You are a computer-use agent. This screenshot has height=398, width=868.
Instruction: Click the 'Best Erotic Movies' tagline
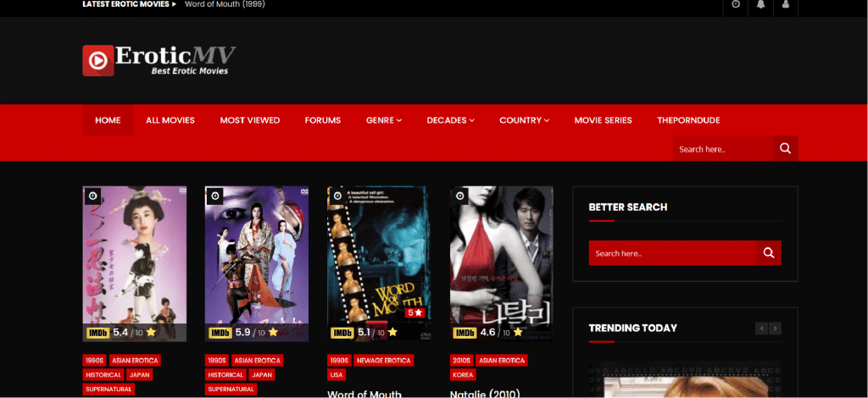pos(190,71)
